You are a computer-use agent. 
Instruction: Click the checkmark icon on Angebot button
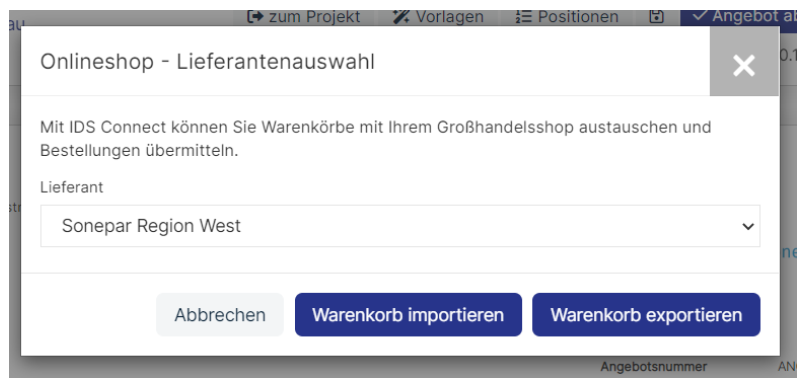coord(699,16)
